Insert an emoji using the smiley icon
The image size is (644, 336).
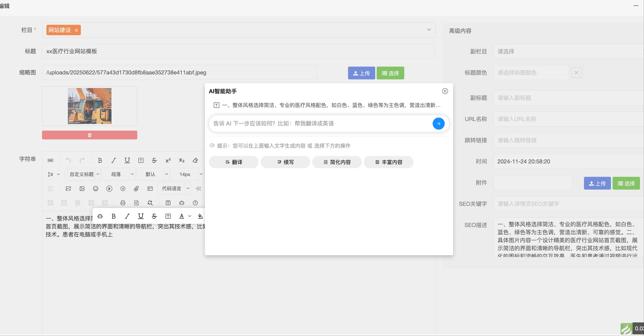[95, 189]
